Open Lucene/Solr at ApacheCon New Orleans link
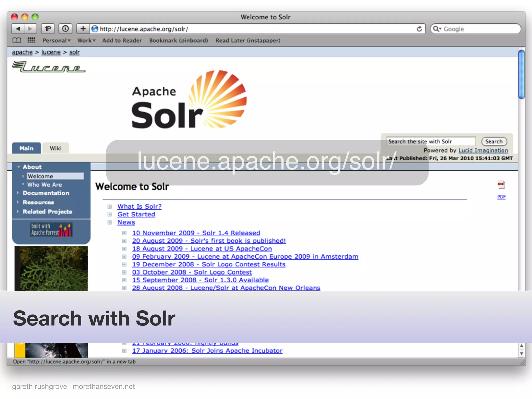Screen dimensions: 532x399 pos(226,288)
